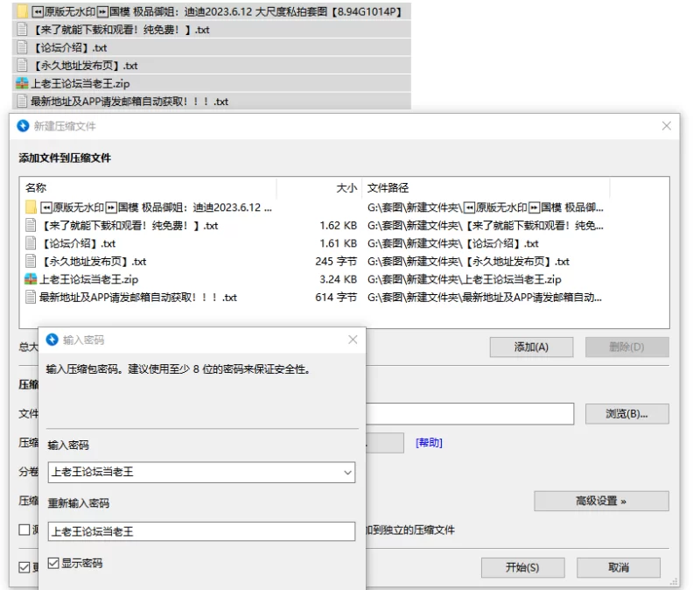Click into the 重新输入密码 text field
This screenshot has height=590, width=700.
point(201,531)
